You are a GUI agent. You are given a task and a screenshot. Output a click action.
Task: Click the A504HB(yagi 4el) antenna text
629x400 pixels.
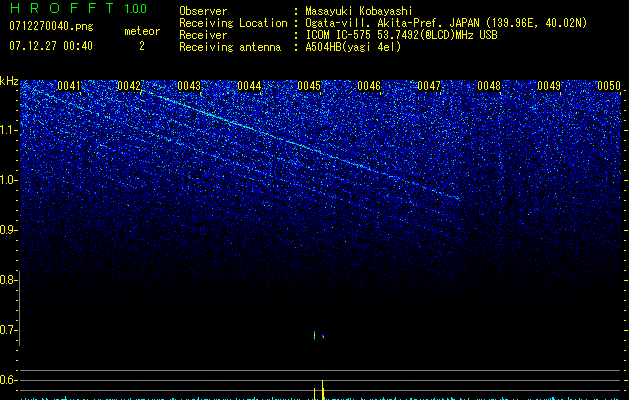pyautogui.click(x=353, y=47)
